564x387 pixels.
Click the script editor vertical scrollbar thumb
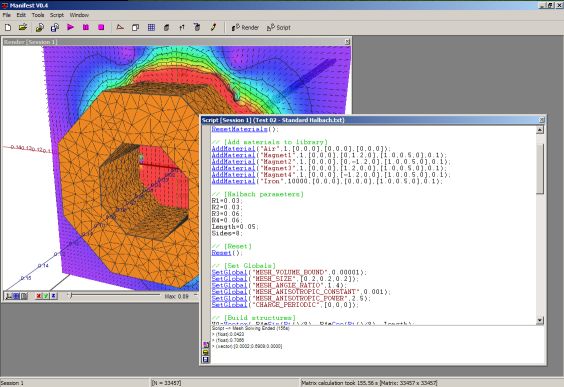tap(540, 168)
